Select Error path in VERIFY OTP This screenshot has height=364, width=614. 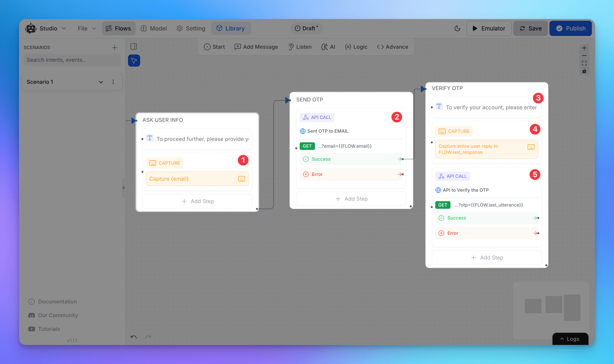(x=487, y=233)
